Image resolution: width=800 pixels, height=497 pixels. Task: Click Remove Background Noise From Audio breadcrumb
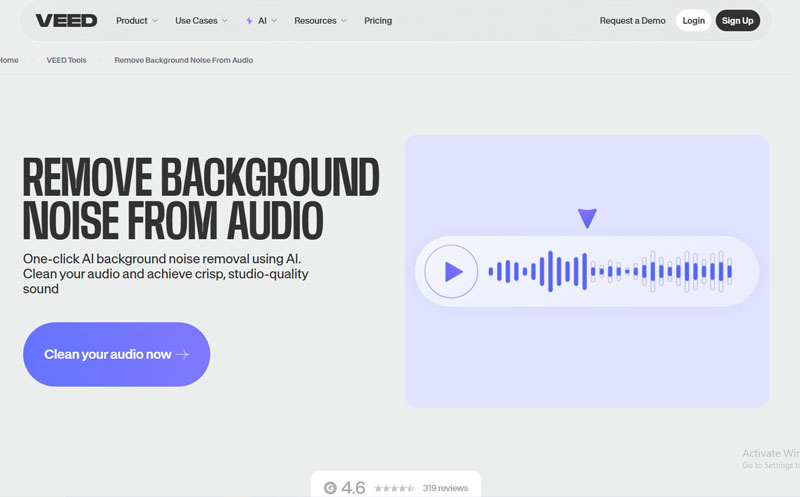point(184,60)
